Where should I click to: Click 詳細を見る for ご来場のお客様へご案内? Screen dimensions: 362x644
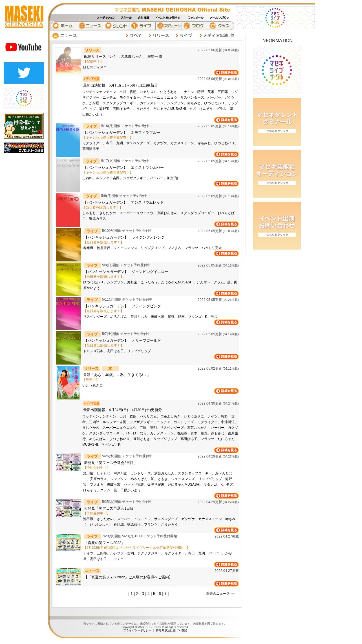226,584
